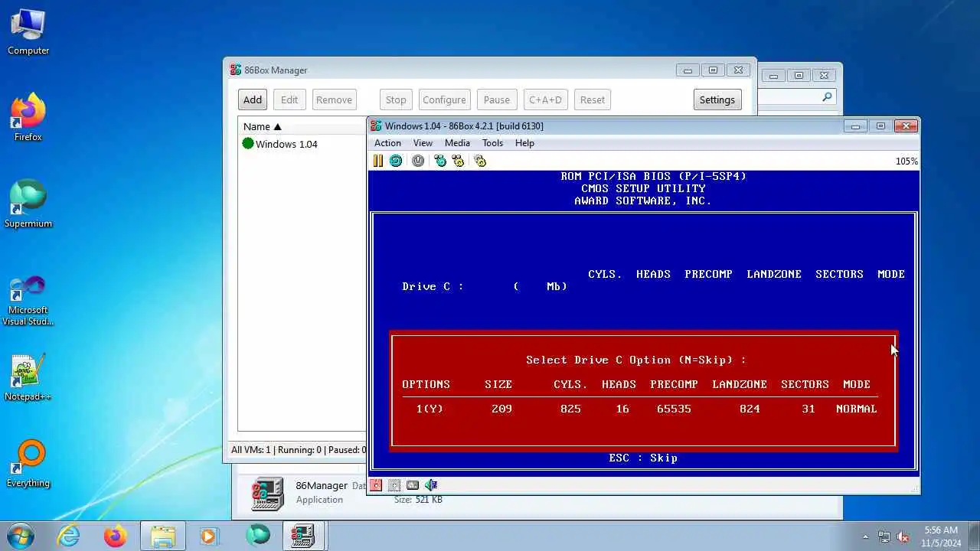Open emulator settings via last toolbar icon

(480, 161)
